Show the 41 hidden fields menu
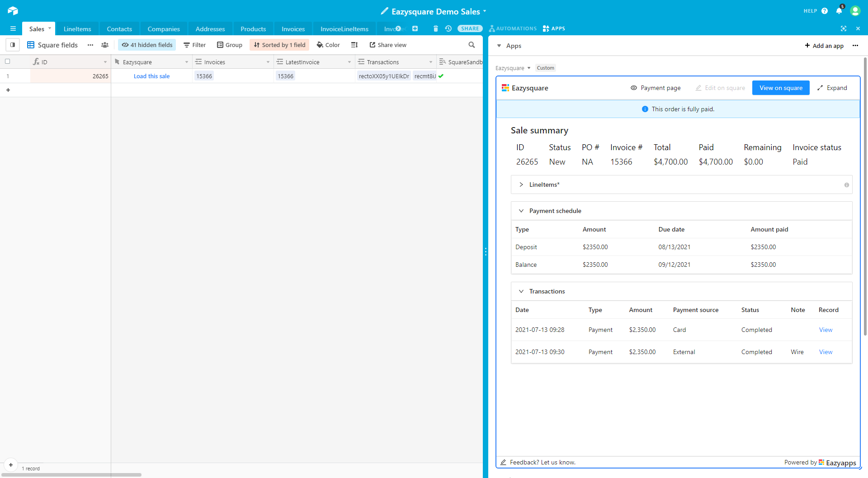The width and height of the screenshot is (868, 478). click(x=147, y=45)
